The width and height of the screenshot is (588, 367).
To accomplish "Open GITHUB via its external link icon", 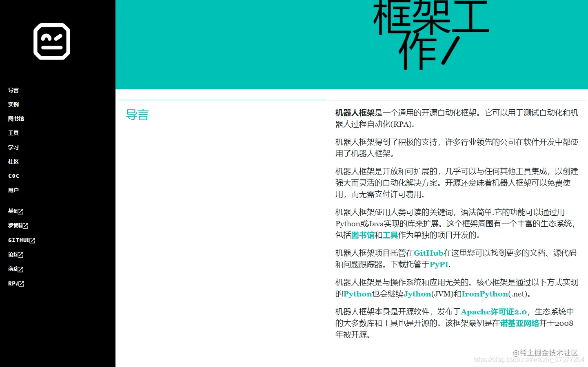I will point(33,240).
